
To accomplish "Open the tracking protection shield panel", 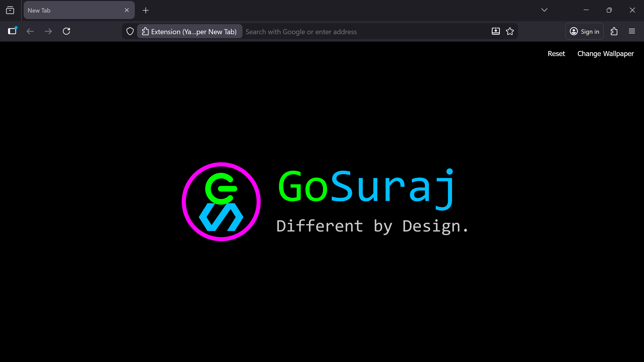I will coord(130,31).
